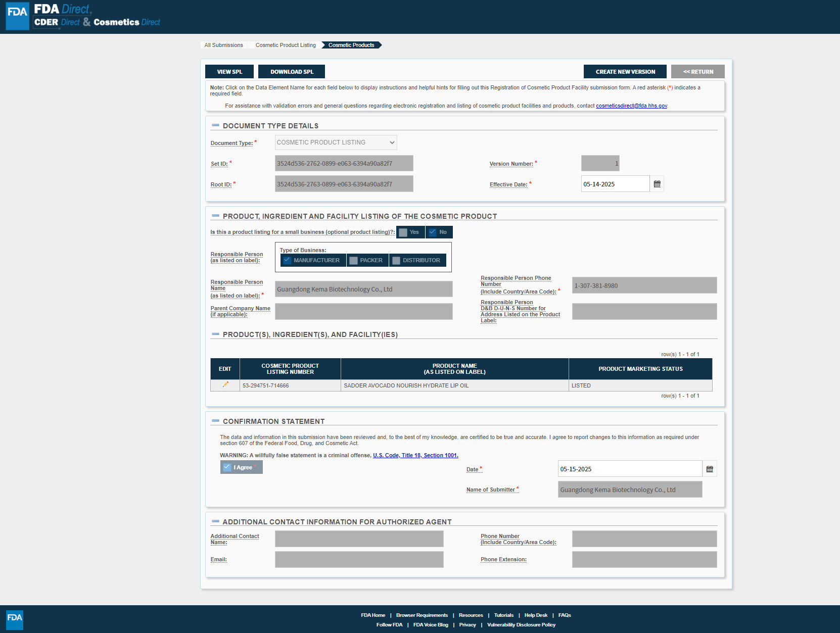Go to All Submissions breadcrumb

[x=223, y=45]
